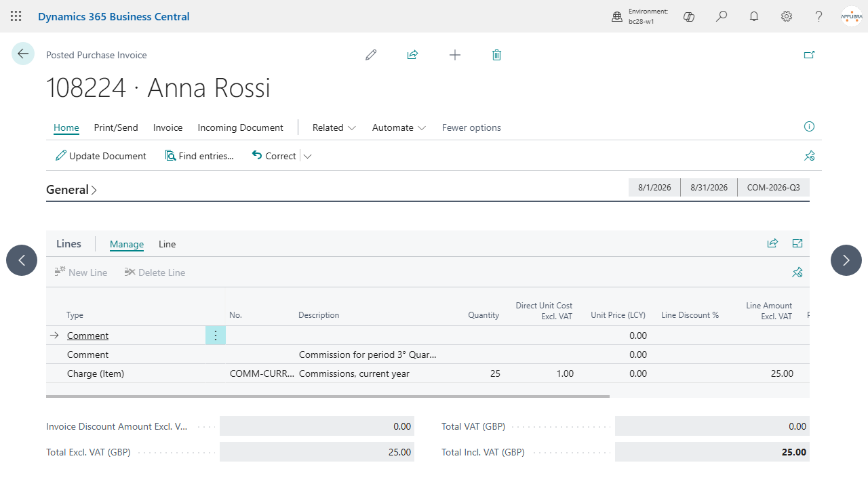
Task: Click Update Document
Action: 101,156
